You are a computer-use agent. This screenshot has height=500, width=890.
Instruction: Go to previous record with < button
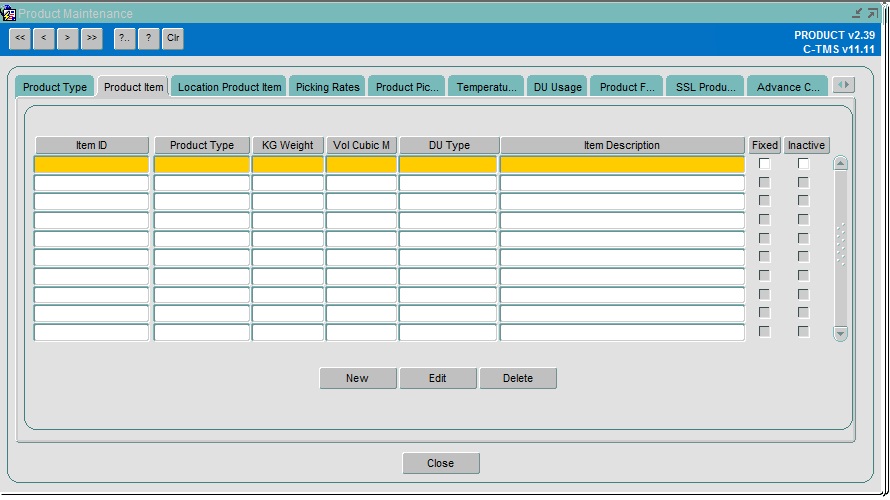pos(44,38)
